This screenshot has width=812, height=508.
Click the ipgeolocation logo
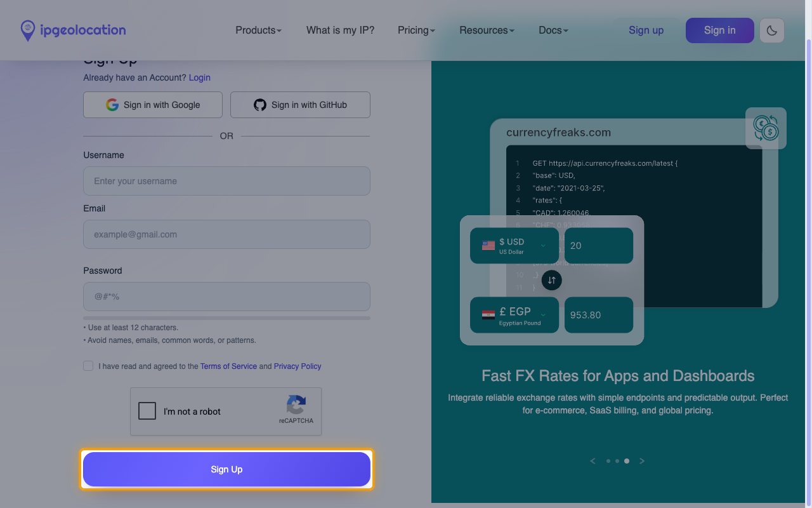tap(73, 30)
